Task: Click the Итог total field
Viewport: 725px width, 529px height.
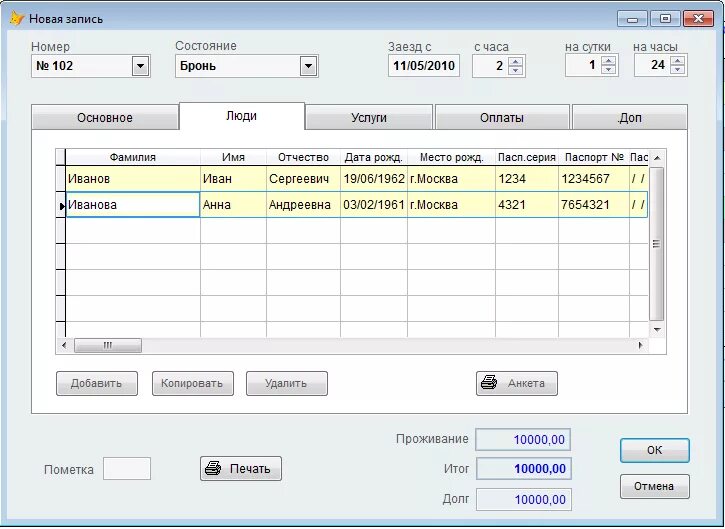Action: tap(523, 468)
